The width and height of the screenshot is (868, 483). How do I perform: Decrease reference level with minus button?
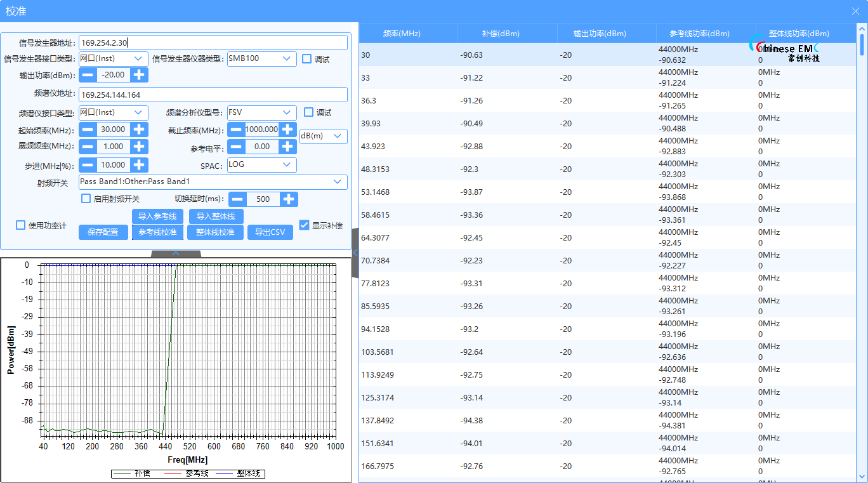[x=236, y=147]
